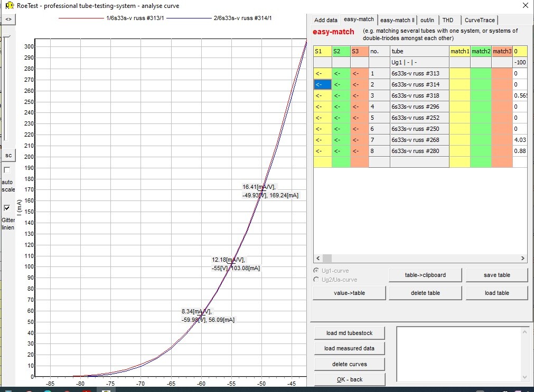
Task: Click the <> expand button above the slider
Action: coord(8,20)
